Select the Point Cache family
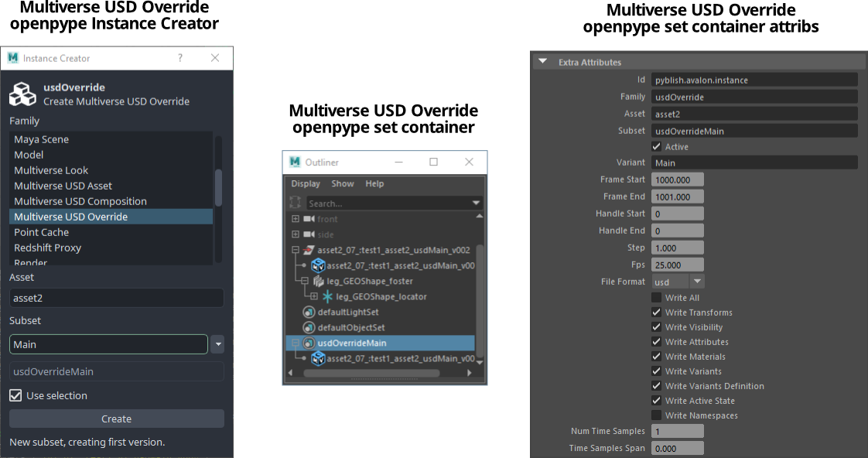This screenshot has height=458, width=868. (111, 232)
